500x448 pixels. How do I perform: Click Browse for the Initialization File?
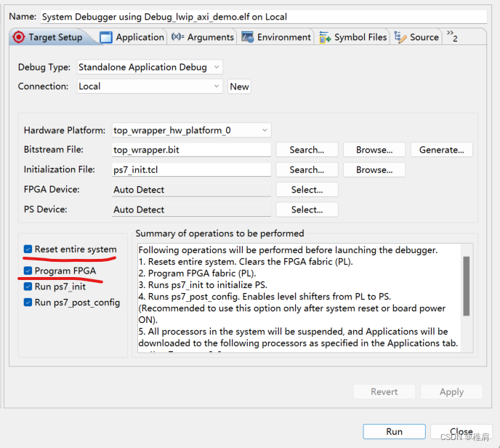pyautogui.click(x=374, y=169)
